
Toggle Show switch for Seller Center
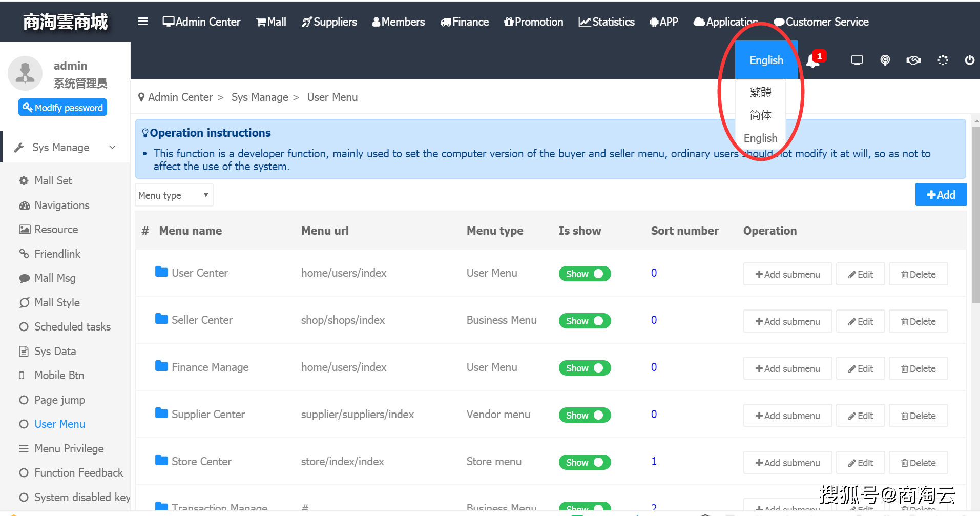click(x=585, y=321)
